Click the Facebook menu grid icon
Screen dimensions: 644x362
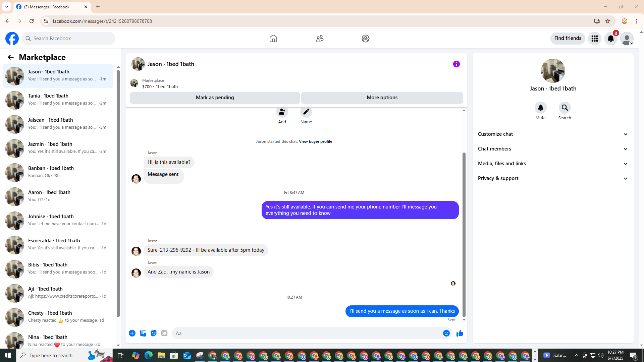(x=594, y=39)
